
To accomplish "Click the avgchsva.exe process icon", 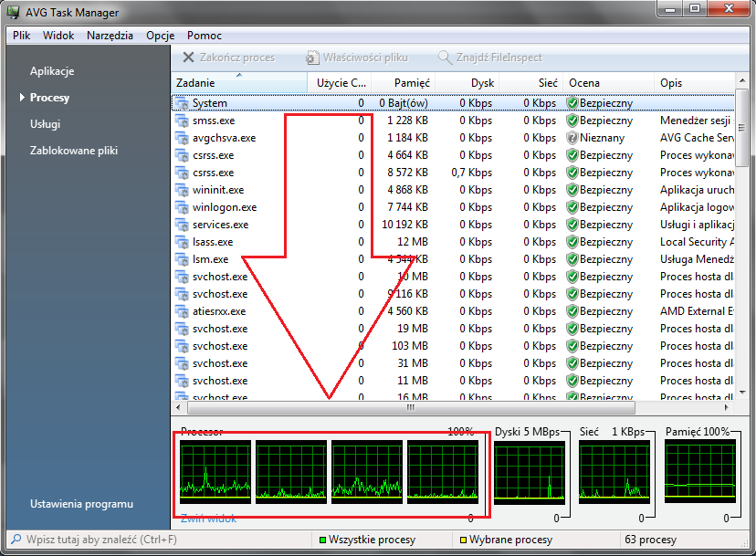I will coord(182,138).
